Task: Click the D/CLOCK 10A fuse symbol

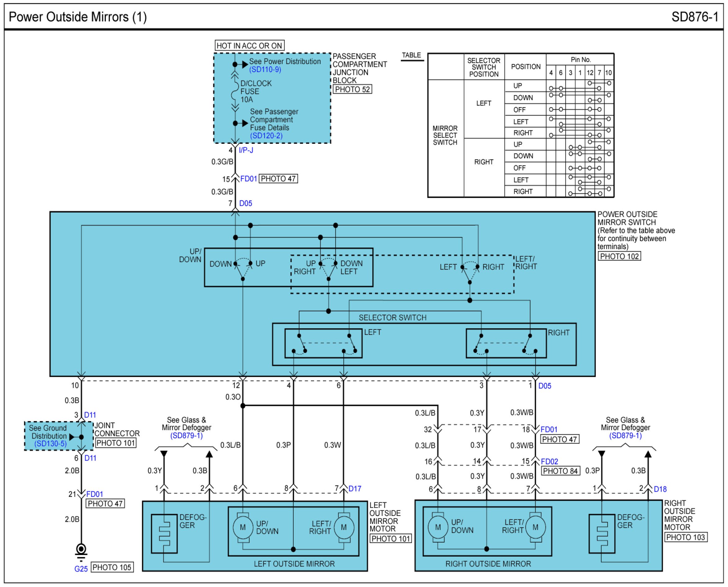Action: click(235, 91)
